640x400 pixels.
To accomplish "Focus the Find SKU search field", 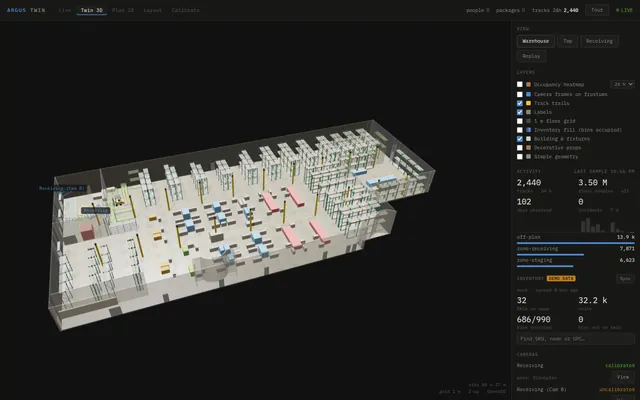I will coord(576,339).
